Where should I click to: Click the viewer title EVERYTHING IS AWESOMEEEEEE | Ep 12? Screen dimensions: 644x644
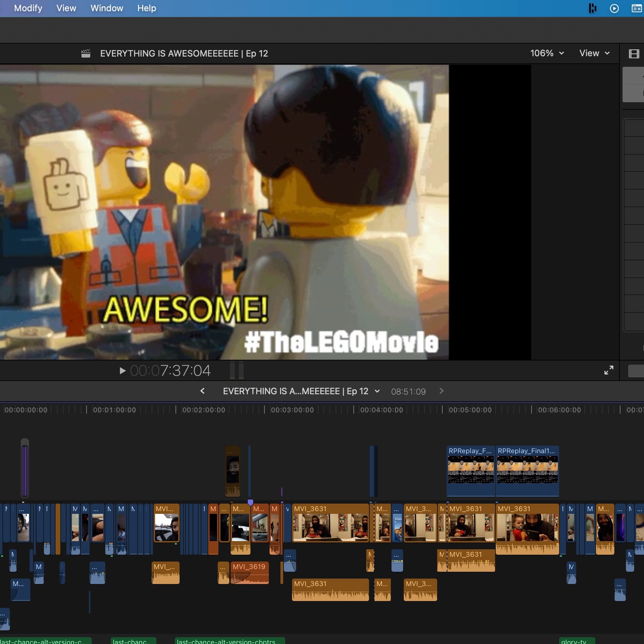[184, 53]
